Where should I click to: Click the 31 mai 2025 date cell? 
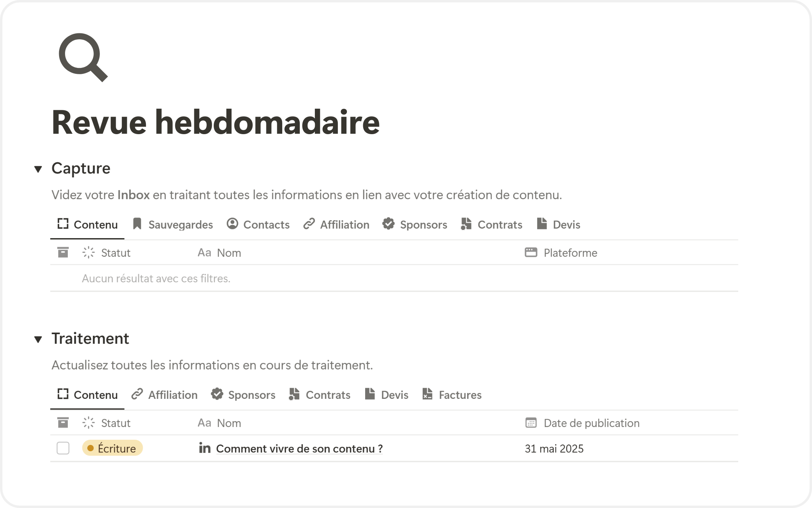click(x=554, y=448)
